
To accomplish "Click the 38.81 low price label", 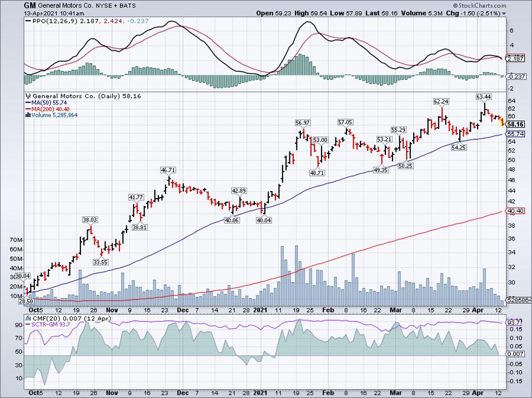I will pos(139,227).
